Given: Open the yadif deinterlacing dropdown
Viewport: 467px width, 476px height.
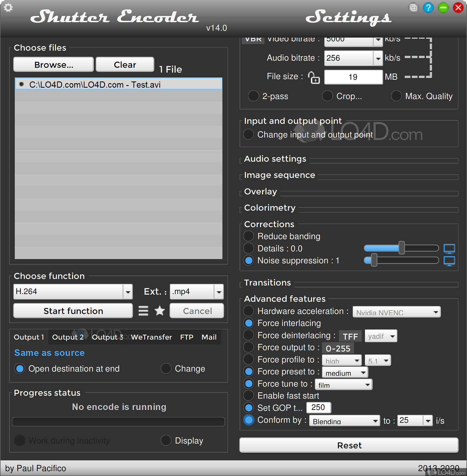Looking at the screenshot, I should (x=381, y=336).
